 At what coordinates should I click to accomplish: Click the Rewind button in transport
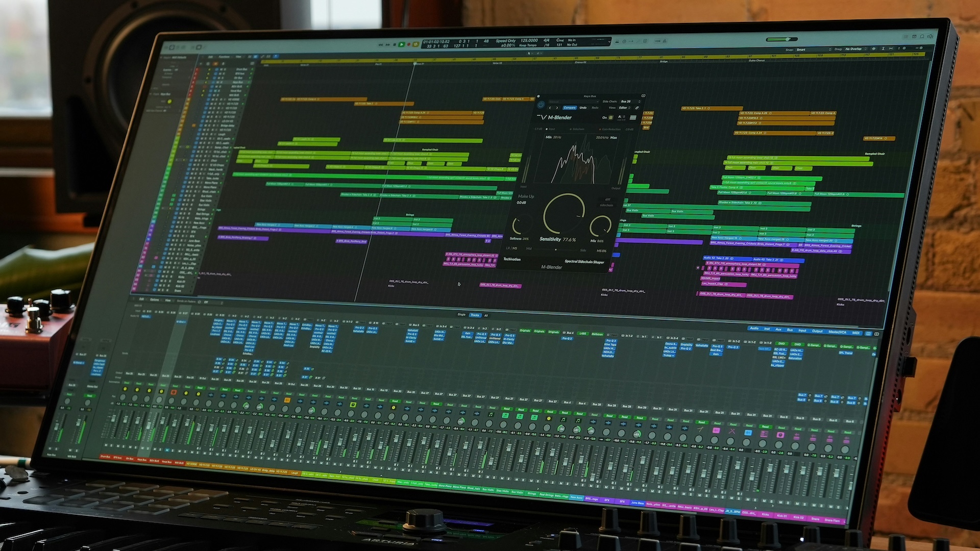381,45
